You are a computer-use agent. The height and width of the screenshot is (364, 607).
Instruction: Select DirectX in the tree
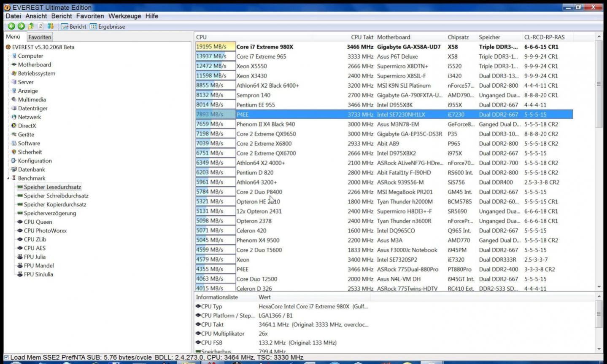[x=24, y=126]
